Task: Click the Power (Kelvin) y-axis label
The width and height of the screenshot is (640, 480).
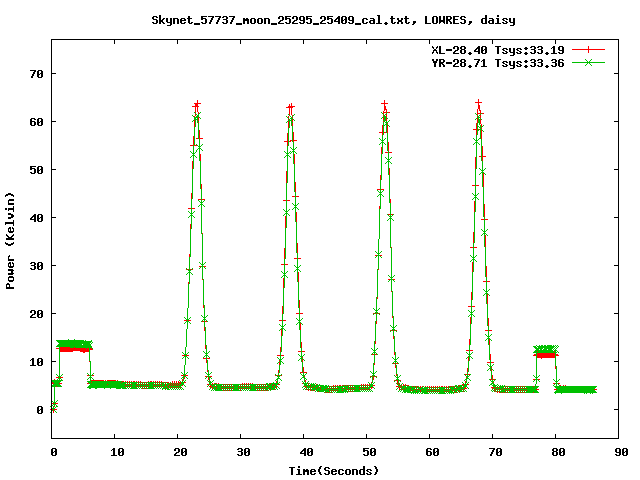Action: pyautogui.click(x=11, y=240)
